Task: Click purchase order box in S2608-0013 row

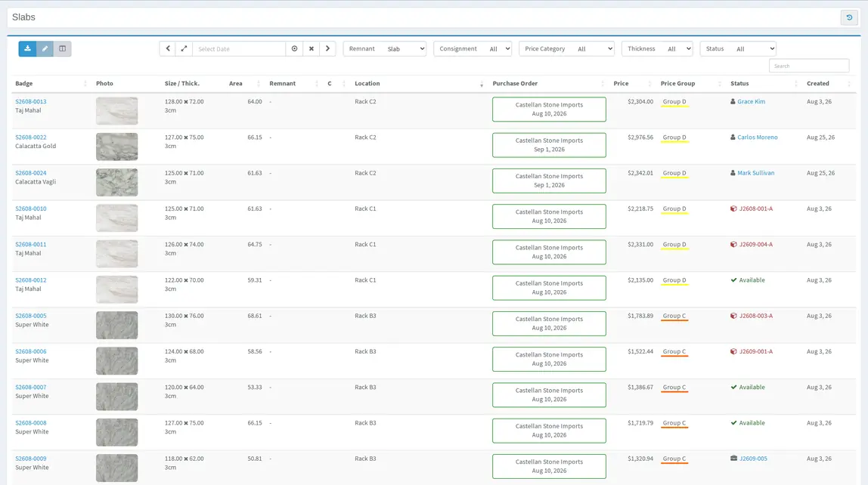Action: point(549,109)
